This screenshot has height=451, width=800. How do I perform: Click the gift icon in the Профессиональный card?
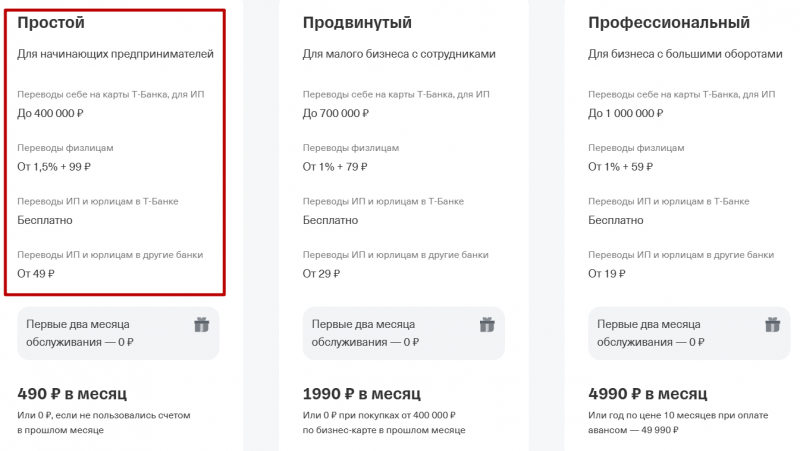[772, 325]
